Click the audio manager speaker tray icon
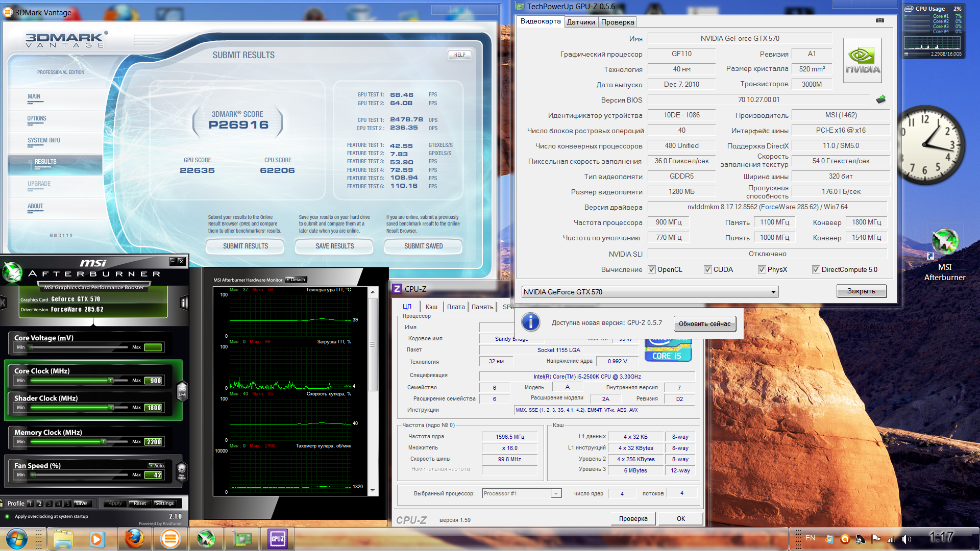Image resolution: width=980 pixels, height=551 pixels. pyautogui.click(x=861, y=539)
